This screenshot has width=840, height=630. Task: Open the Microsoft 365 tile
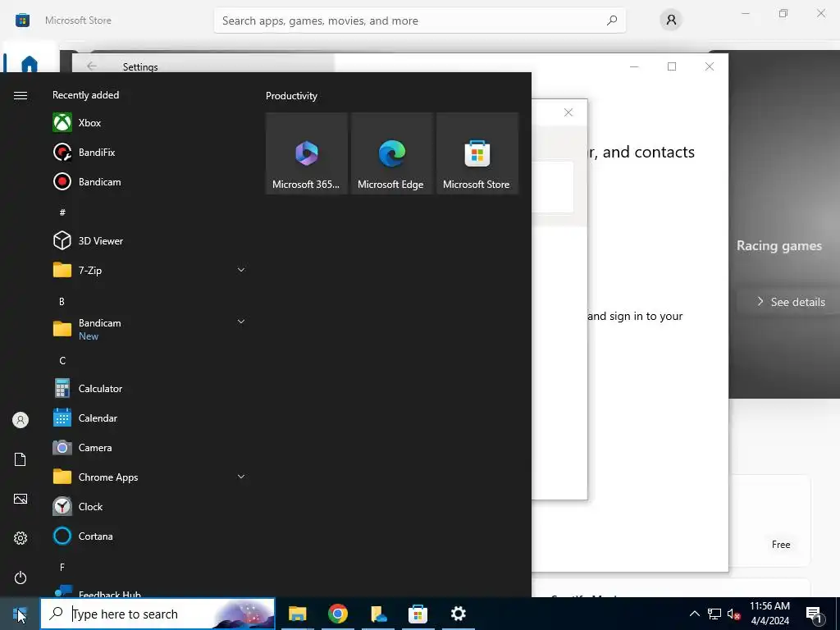coord(307,153)
